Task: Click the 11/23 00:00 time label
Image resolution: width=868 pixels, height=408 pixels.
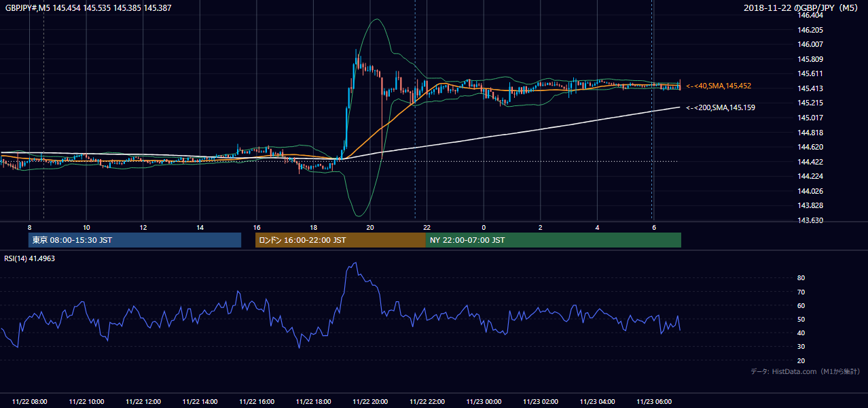Action: tap(484, 402)
